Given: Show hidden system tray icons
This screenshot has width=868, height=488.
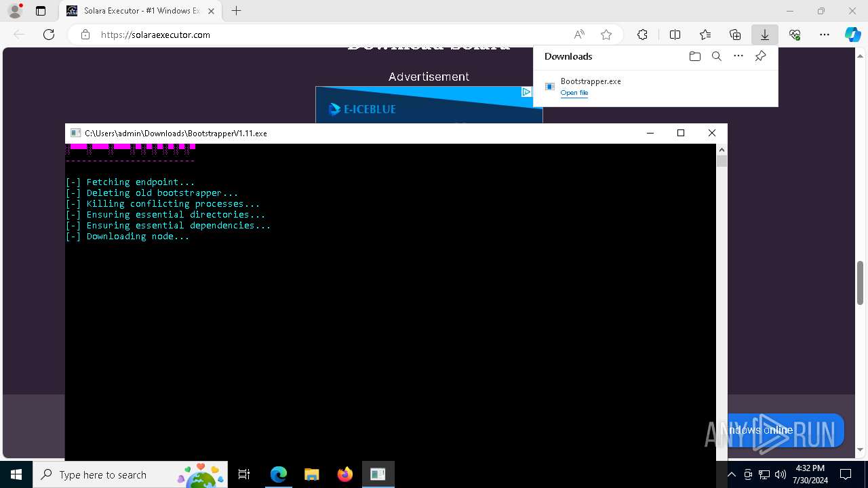Looking at the screenshot, I should pos(731,475).
